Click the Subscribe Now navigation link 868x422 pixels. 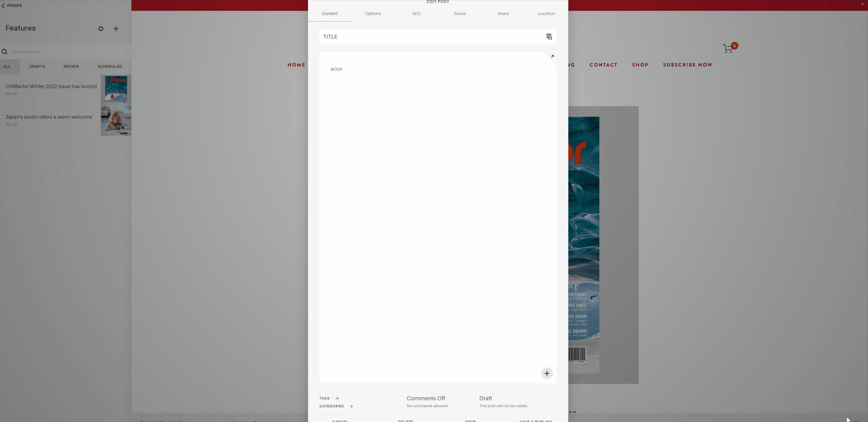click(x=687, y=65)
